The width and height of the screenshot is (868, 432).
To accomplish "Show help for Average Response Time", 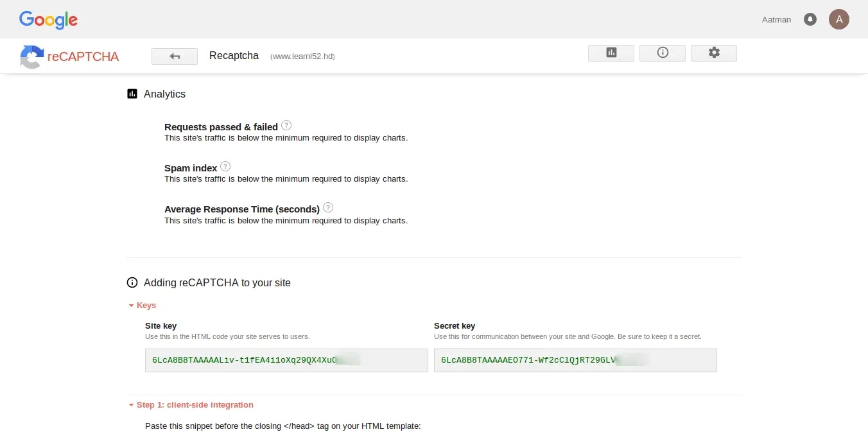I will pos(328,208).
